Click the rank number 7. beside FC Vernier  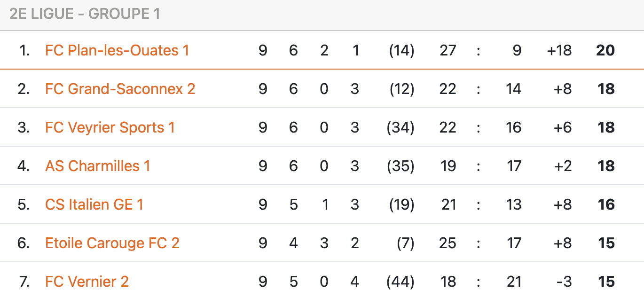tap(24, 282)
